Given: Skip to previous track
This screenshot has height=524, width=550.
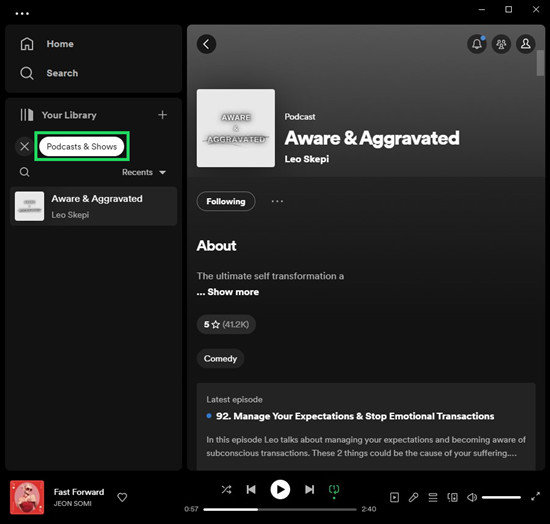Looking at the screenshot, I should click(251, 489).
